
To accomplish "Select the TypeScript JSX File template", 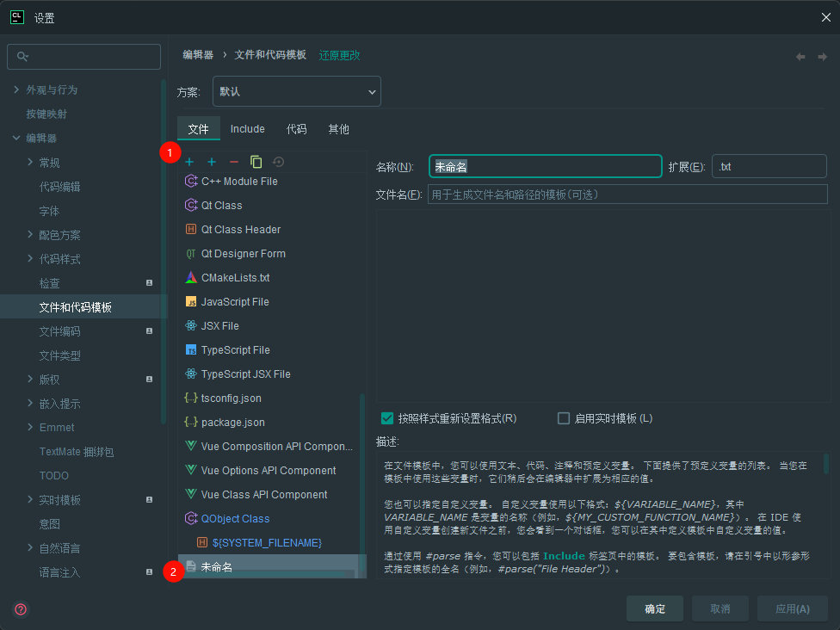I will tap(272, 374).
